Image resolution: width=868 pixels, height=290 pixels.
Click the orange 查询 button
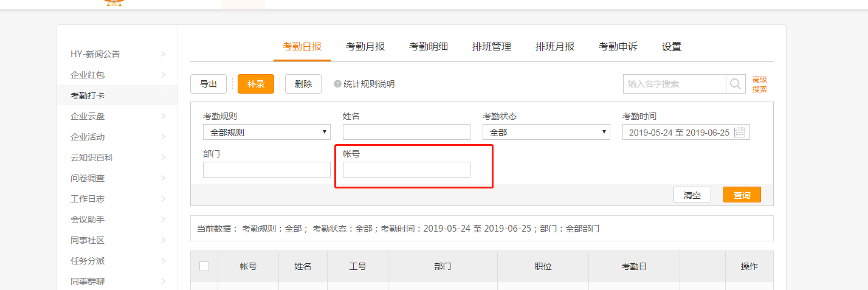(742, 195)
